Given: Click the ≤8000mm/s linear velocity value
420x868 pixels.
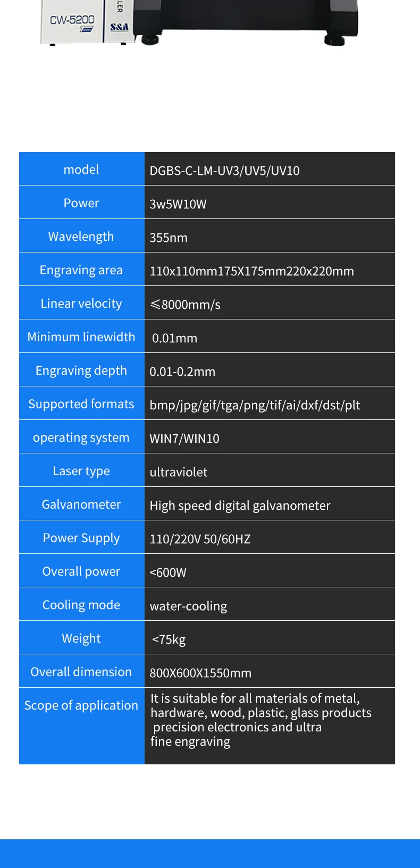Looking at the screenshot, I should [185, 305].
